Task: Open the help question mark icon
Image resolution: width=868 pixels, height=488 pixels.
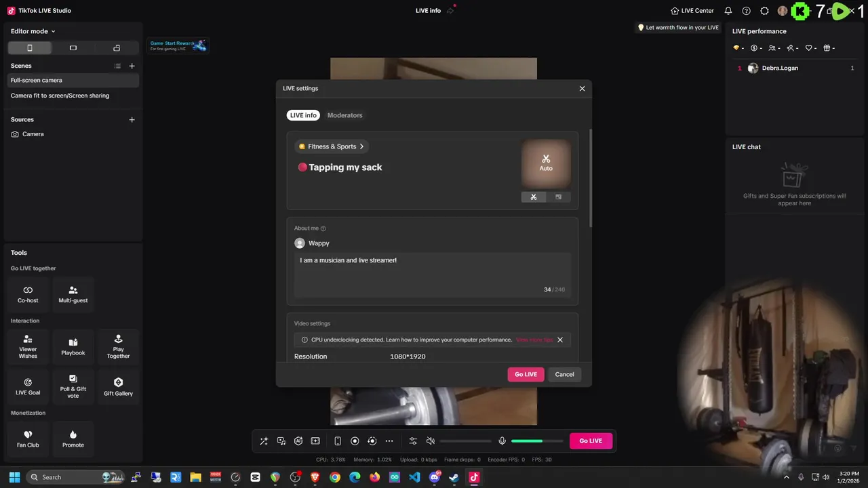Action: [x=747, y=11]
